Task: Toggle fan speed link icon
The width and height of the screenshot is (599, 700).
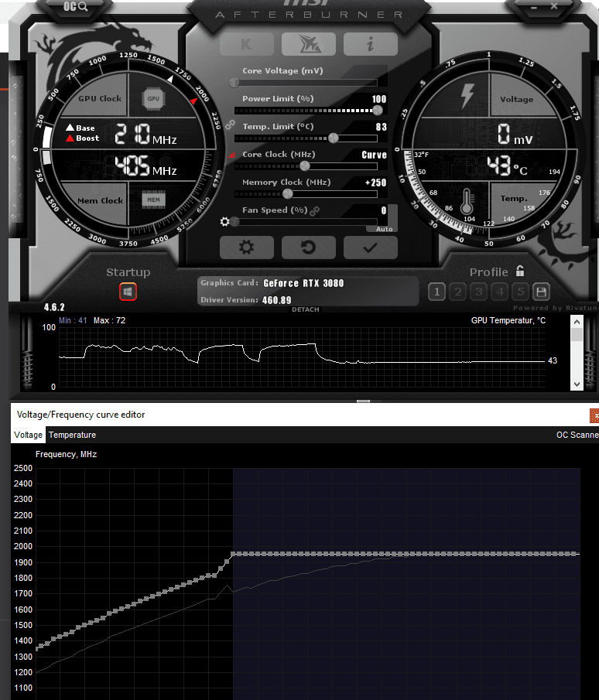Action: pyautogui.click(x=314, y=210)
